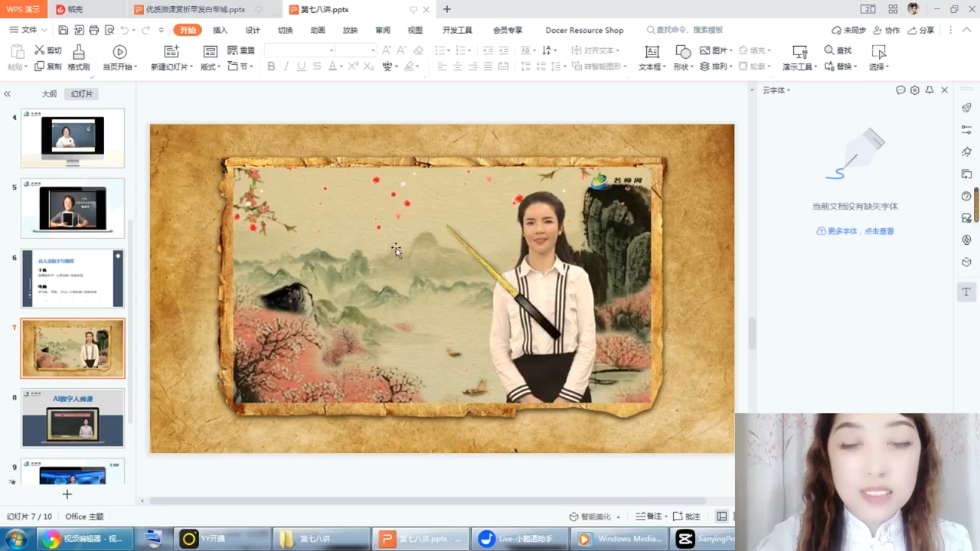
Task: Click the add new slide plus button
Action: tap(67, 494)
